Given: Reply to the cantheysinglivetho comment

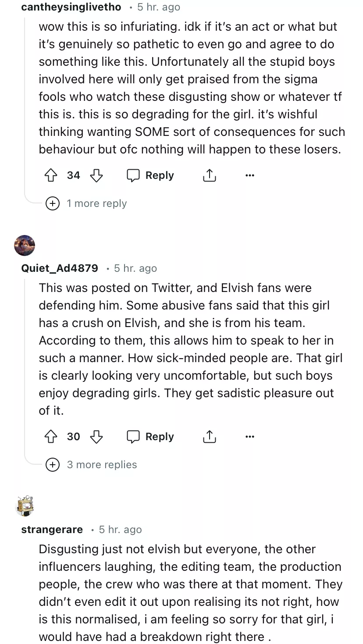Looking at the screenshot, I should [x=150, y=176].
